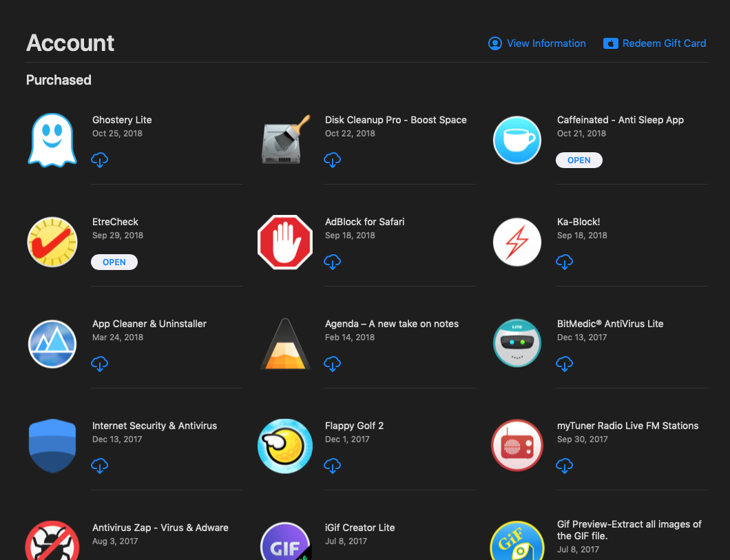Viewport: 730px width, 560px height.
Task: Download AdBlock for Safari via cloud icon
Action: click(x=333, y=262)
